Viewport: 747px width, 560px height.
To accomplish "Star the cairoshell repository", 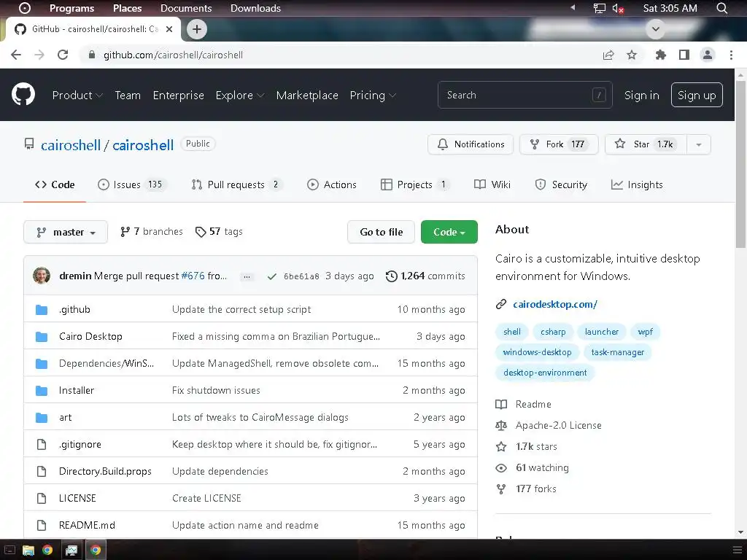I will point(646,144).
